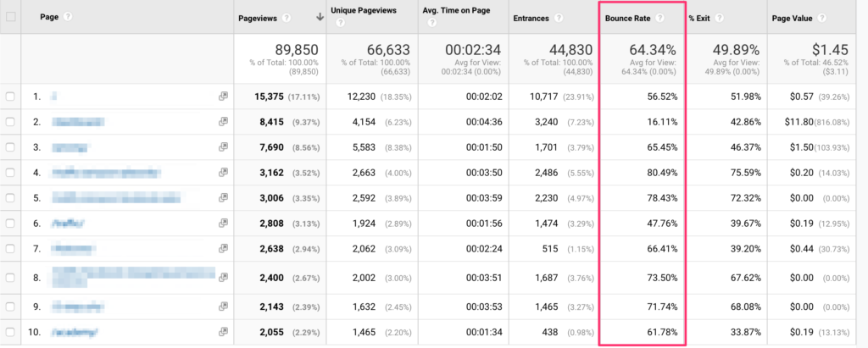Viewport: 868px width, 348px height.
Task: Open the blurred page link in row 3
Action: click(71, 147)
